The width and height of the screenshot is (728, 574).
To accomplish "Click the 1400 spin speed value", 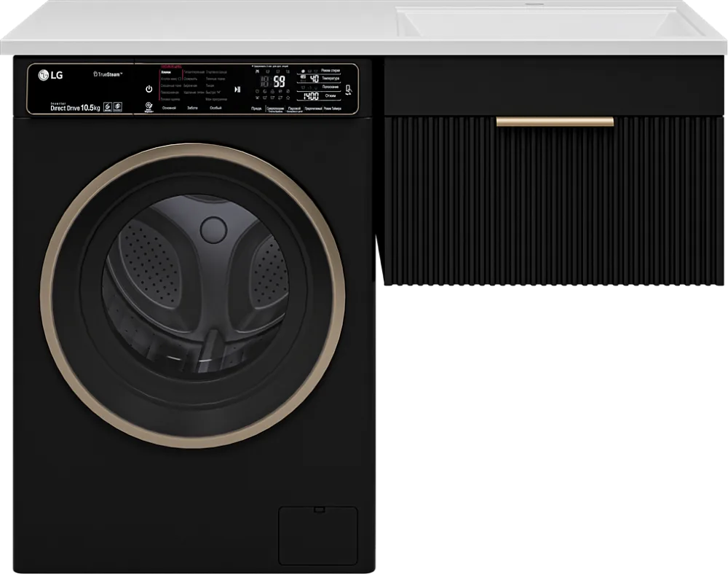I will tap(311, 96).
